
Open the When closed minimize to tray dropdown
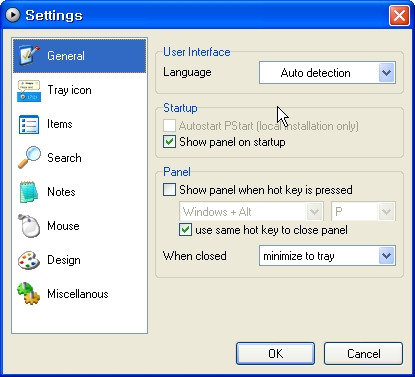coord(327,256)
